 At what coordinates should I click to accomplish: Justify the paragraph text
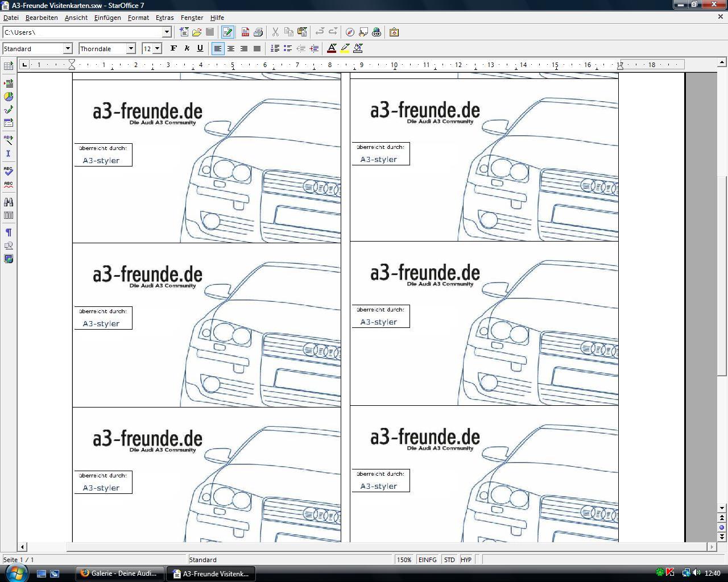[257, 49]
